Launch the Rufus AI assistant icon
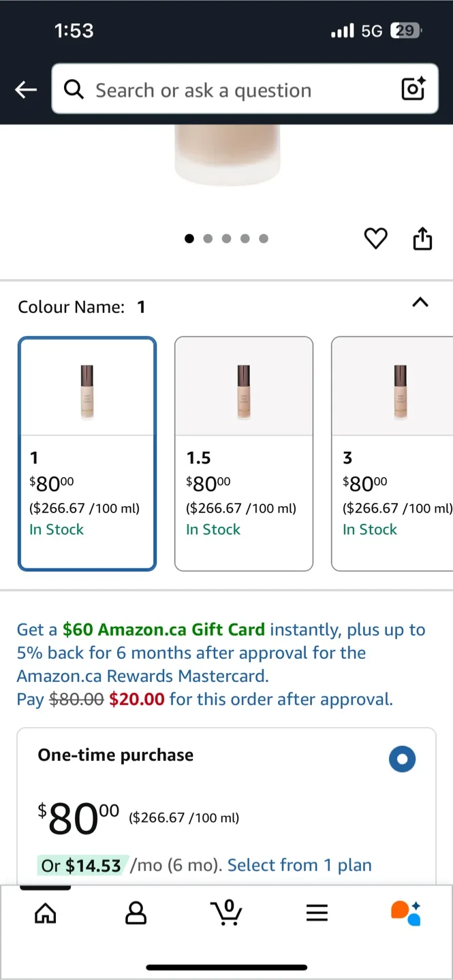 coord(406,913)
